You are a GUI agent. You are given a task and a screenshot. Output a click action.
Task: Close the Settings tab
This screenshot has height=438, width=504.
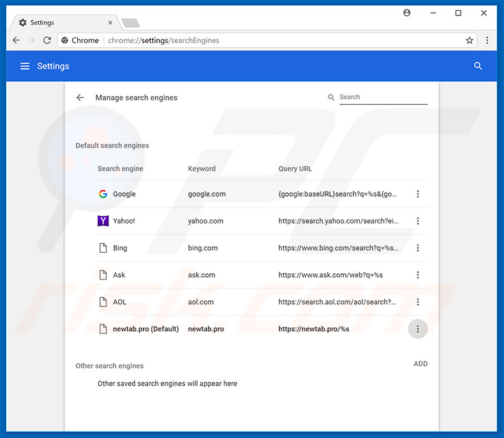(x=110, y=22)
